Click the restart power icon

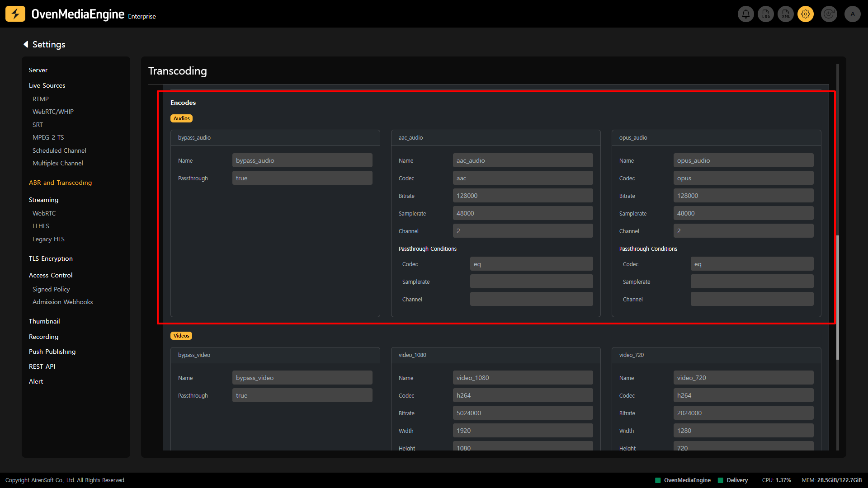pos(829,14)
